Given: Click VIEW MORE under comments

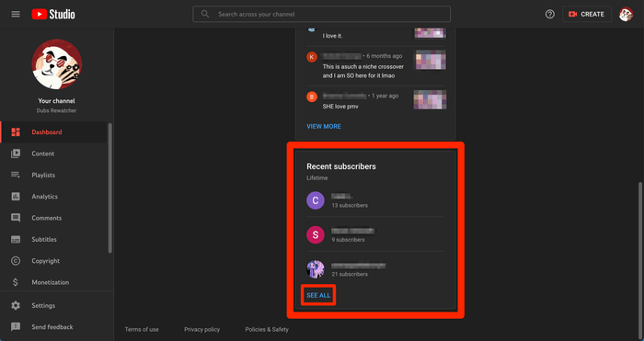Looking at the screenshot, I should [x=324, y=127].
